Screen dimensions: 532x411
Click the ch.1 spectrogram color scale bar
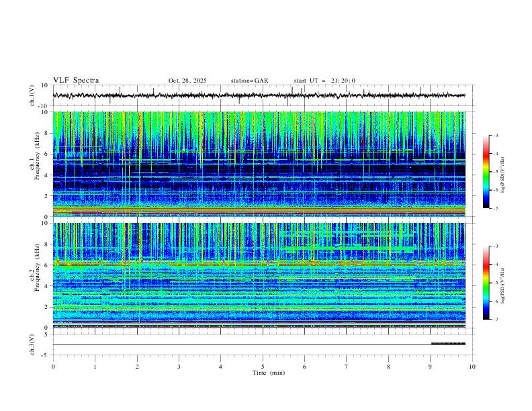pyautogui.click(x=486, y=171)
